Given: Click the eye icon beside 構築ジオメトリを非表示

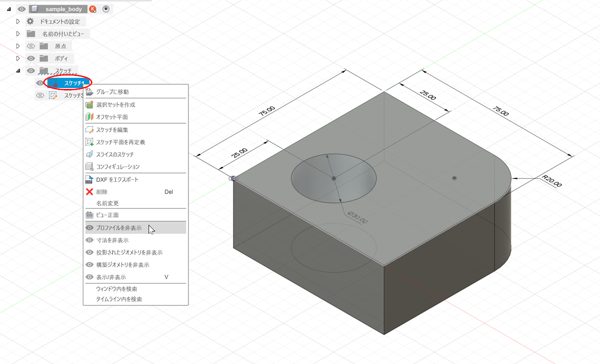Looking at the screenshot, I should [x=90, y=265].
